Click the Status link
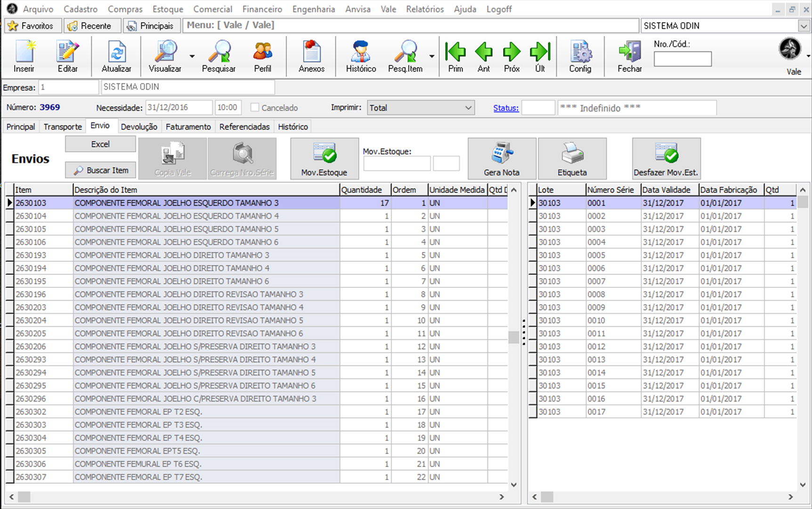Viewport: 812px width, 509px height. point(505,108)
